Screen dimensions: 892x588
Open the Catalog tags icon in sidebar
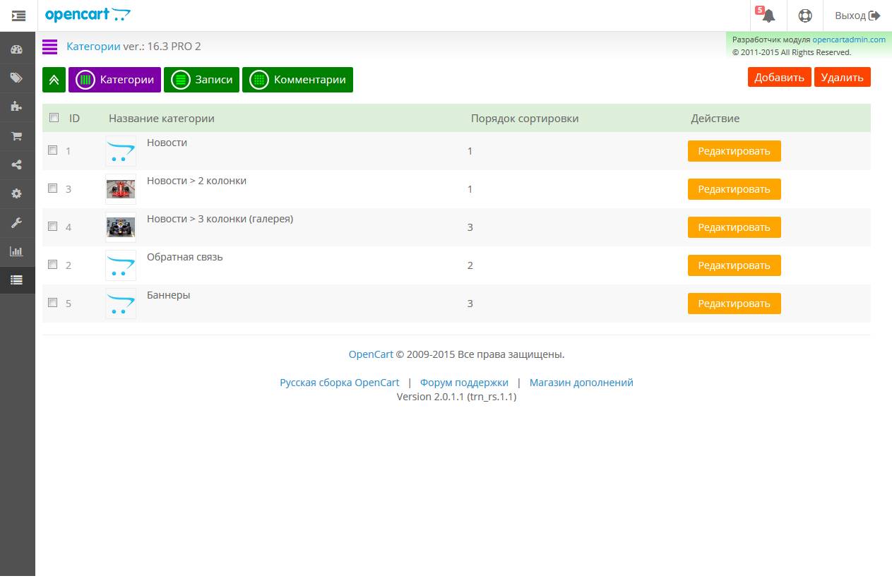(x=17, y=78)
